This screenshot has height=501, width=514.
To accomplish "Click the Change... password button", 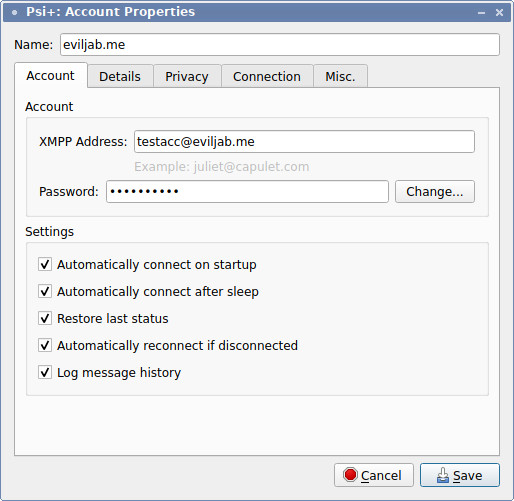I will click(x=435, y=191).
